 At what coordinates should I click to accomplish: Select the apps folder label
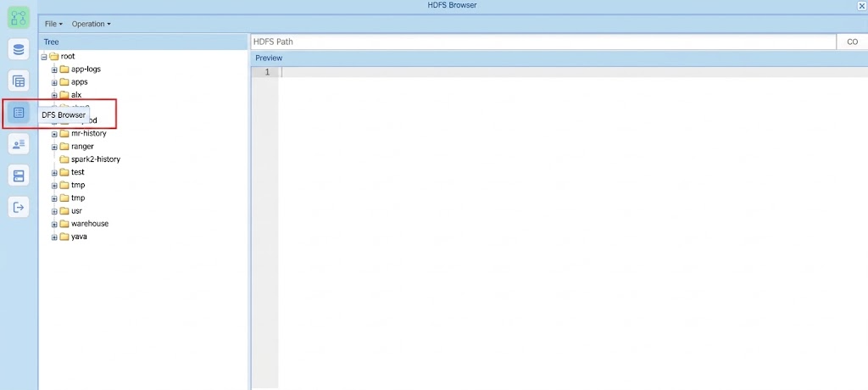(79, 82)
